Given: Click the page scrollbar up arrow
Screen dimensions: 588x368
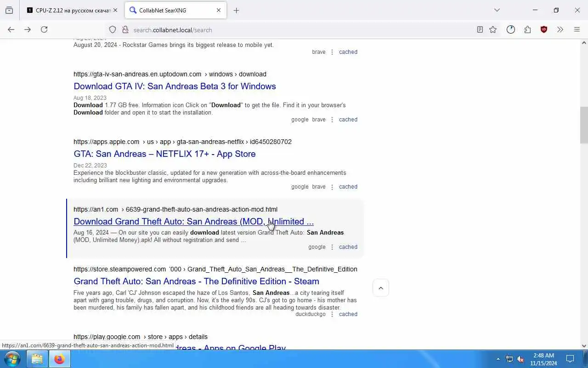Looking at the screenshot, I should [x=584, y=43].
